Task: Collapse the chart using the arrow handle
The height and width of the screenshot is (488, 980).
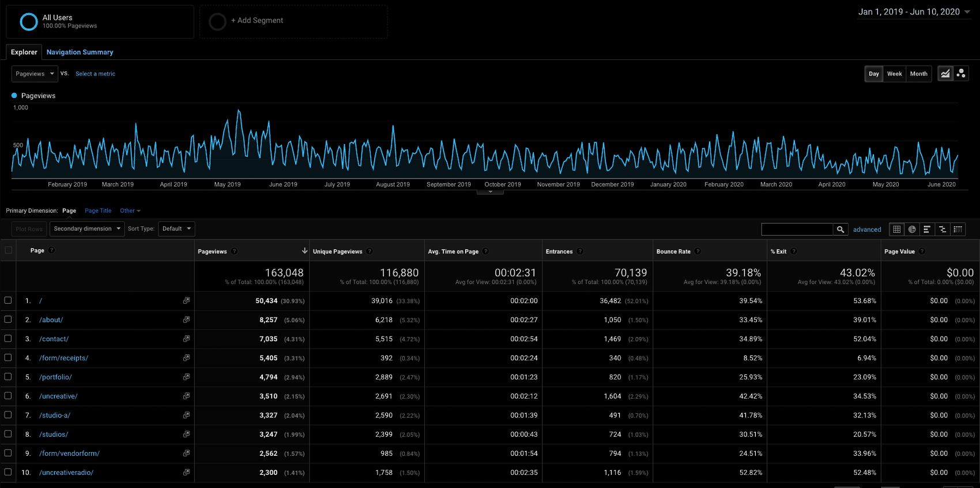Action: coord(491,191)
